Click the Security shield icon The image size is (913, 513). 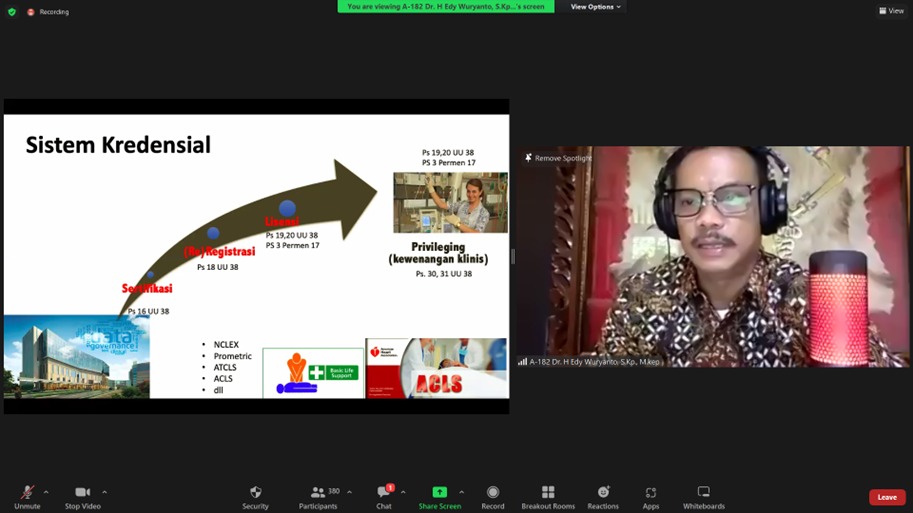pyautogui.click(x=255, y=492)
